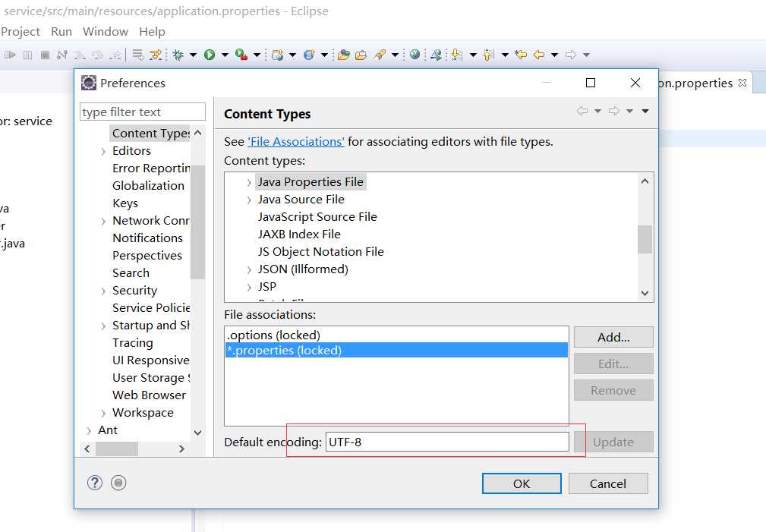Select Keys in the preferences tree
Screen dimensions: 766x532
[125, 203]
